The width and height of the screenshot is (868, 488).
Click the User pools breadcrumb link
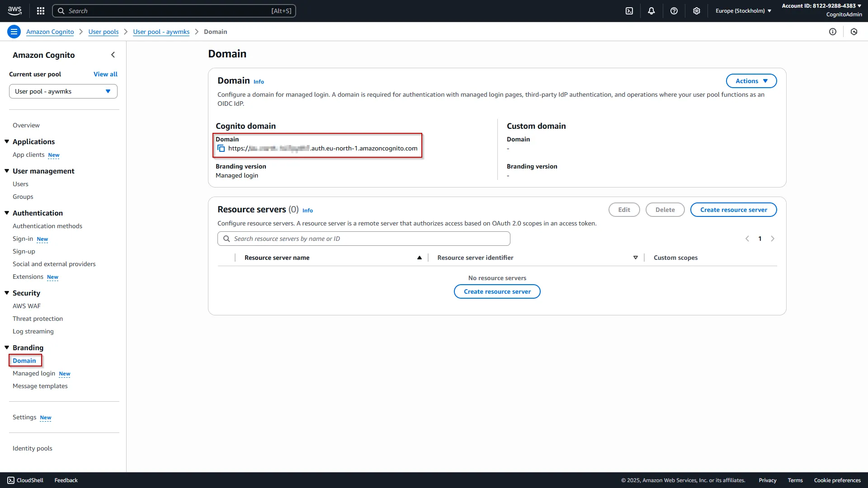(104, 32)
